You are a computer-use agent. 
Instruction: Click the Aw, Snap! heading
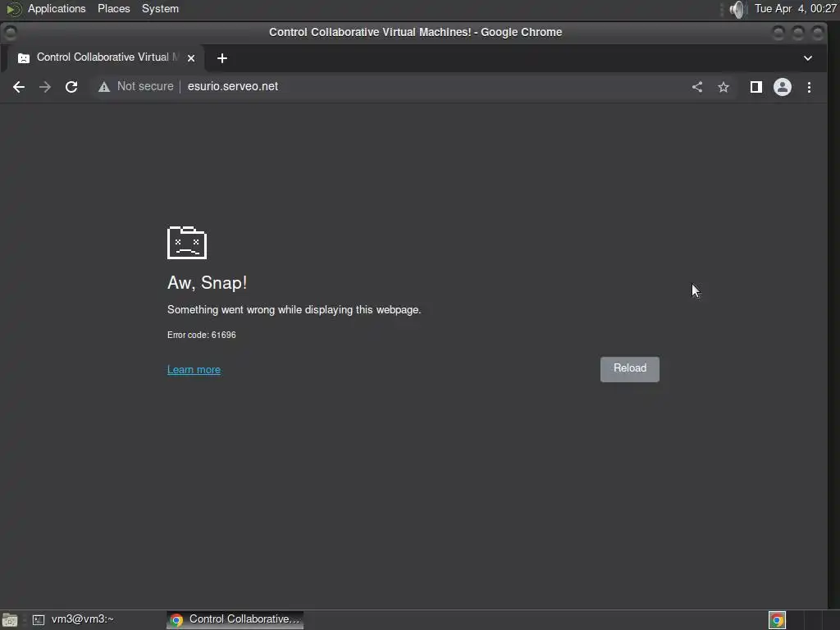[x=207, y=282]
